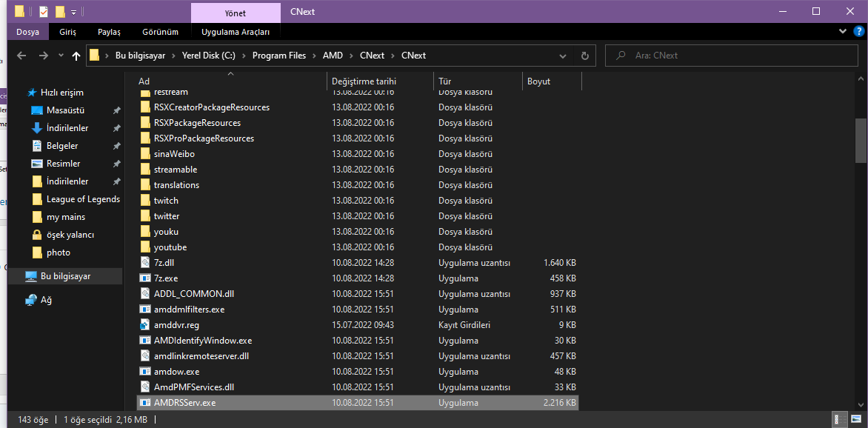Switch to the Paylaş ribbon tab
This screenshot has width=868, height=428.
tap(109, 32)
